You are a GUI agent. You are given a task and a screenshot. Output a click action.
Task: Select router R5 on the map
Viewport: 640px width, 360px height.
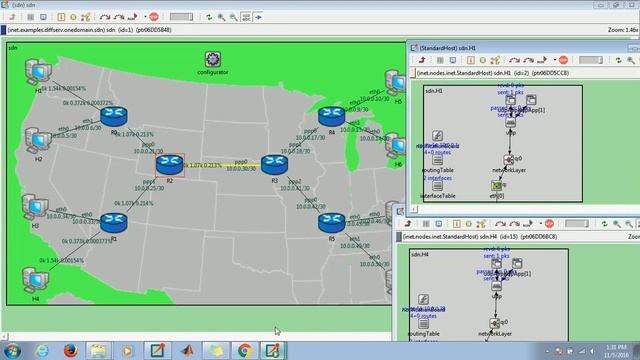coord(331,223)
